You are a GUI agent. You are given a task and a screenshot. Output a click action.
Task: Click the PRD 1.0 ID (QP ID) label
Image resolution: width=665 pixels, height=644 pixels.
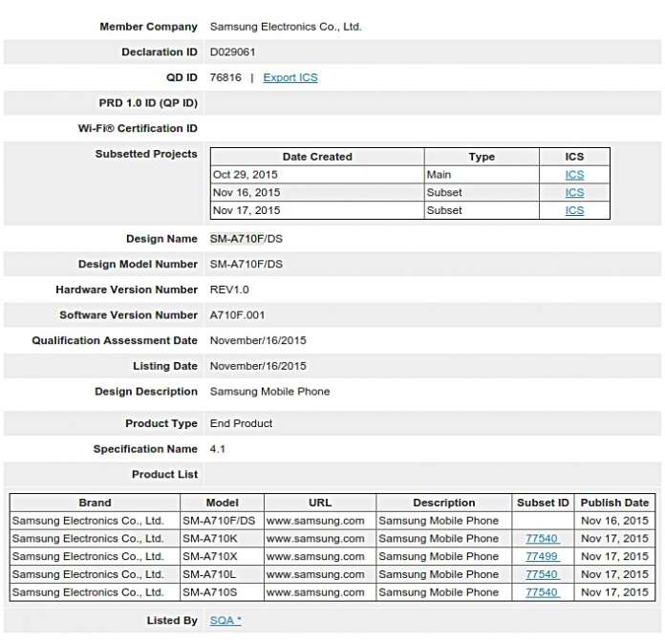click(x=148, y=103)
